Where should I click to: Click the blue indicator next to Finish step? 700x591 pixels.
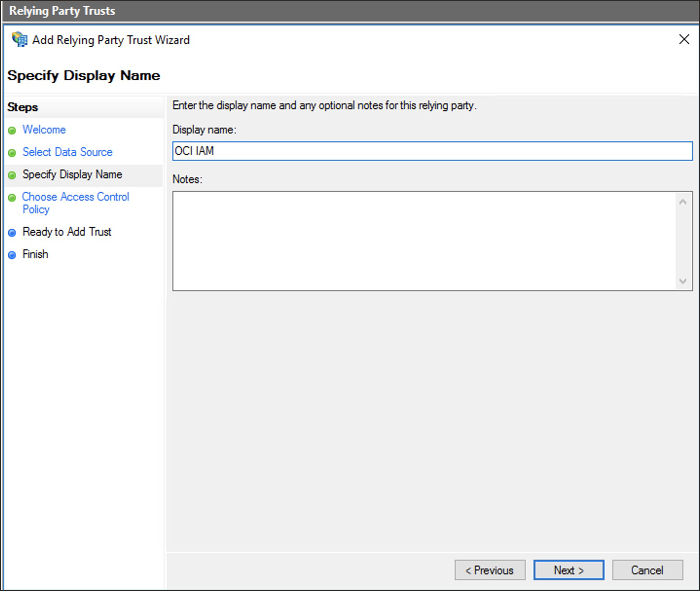[x=12, y=254]
